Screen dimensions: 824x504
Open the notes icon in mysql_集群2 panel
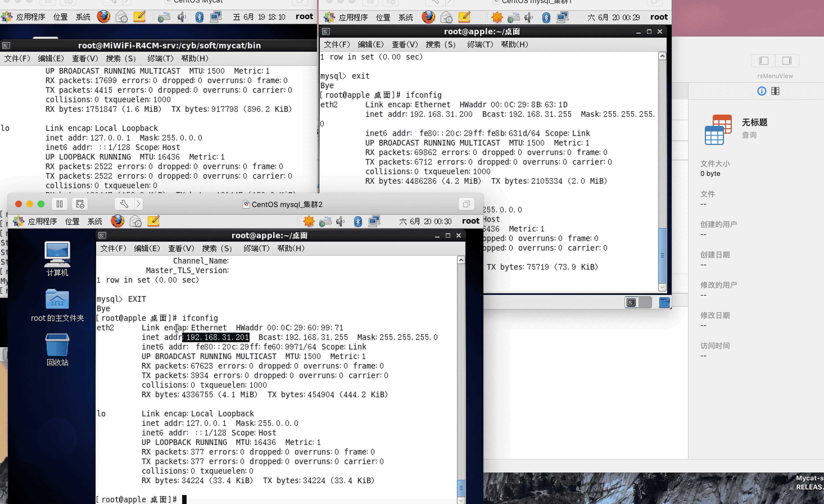[153, 221]
